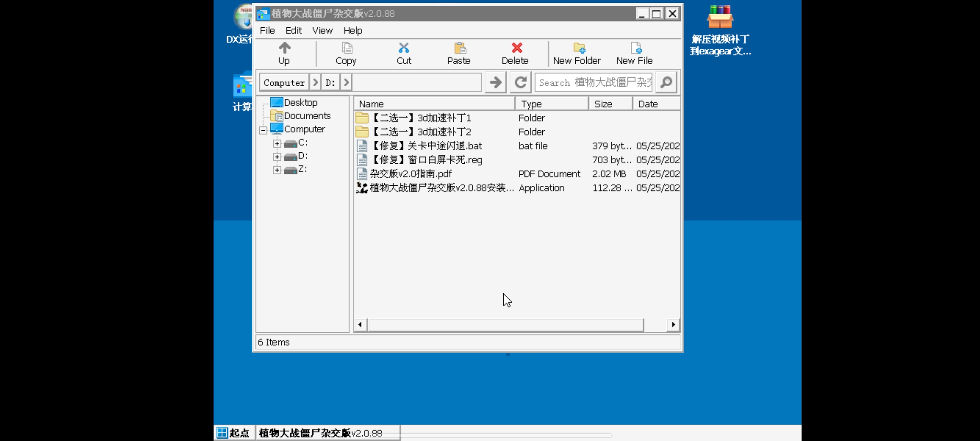Sort by the Name column header
This screenshot has width=980, height=441.
[434, 104]
